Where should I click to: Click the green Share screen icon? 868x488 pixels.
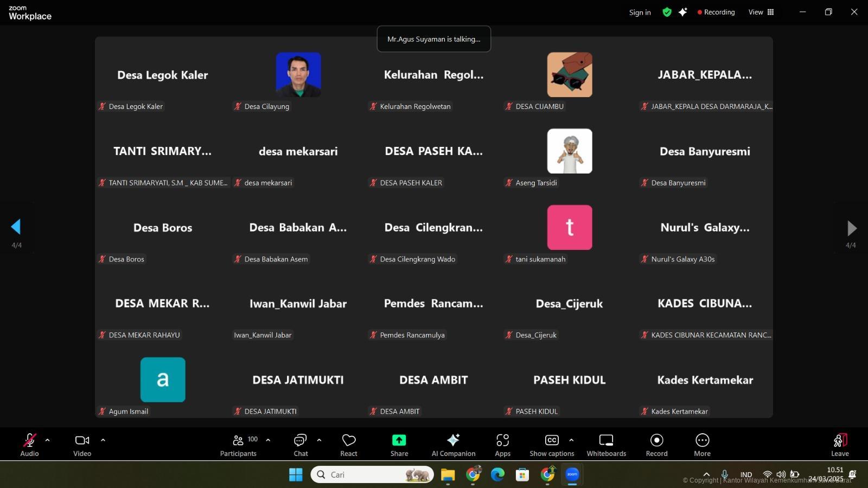pos(399,440)
